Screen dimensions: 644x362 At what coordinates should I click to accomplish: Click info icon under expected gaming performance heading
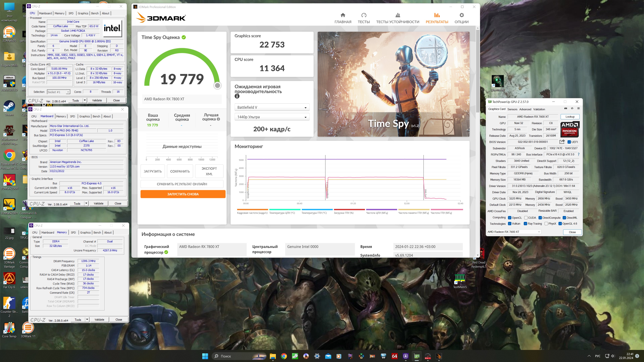(237, 96)
